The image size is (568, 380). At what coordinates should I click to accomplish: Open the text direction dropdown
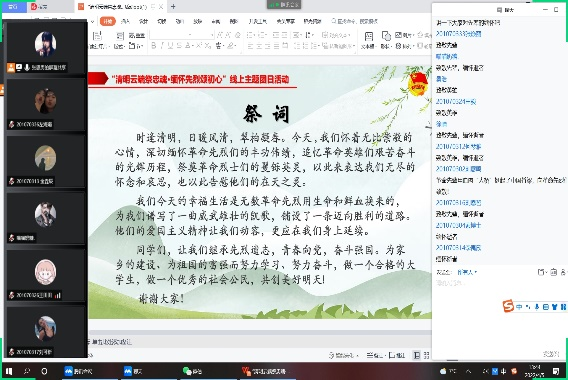coord(309,35)
